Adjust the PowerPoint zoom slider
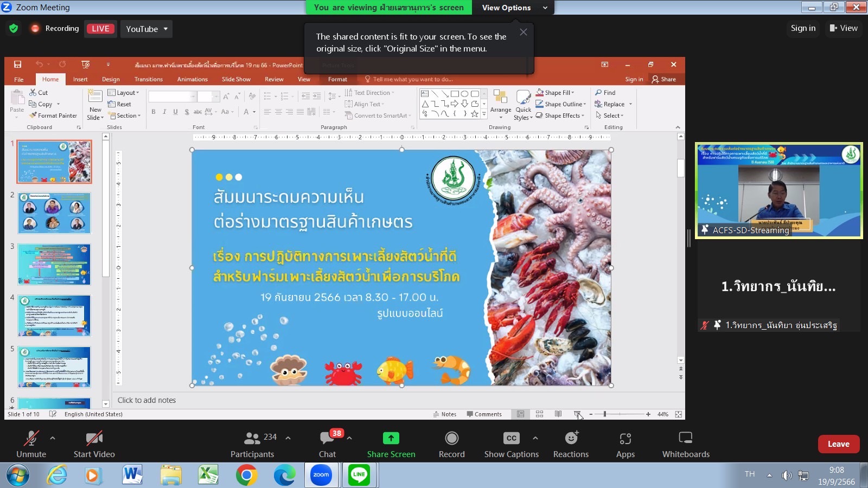 tap(605, 414)
